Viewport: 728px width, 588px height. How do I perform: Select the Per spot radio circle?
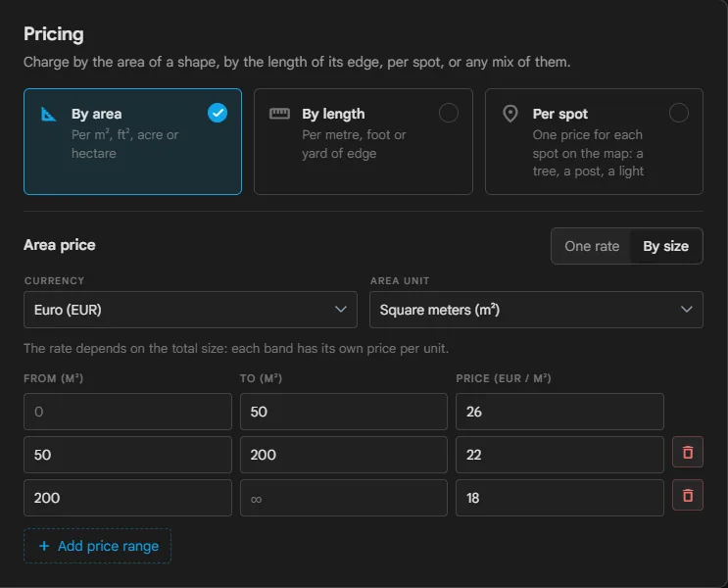679,113
